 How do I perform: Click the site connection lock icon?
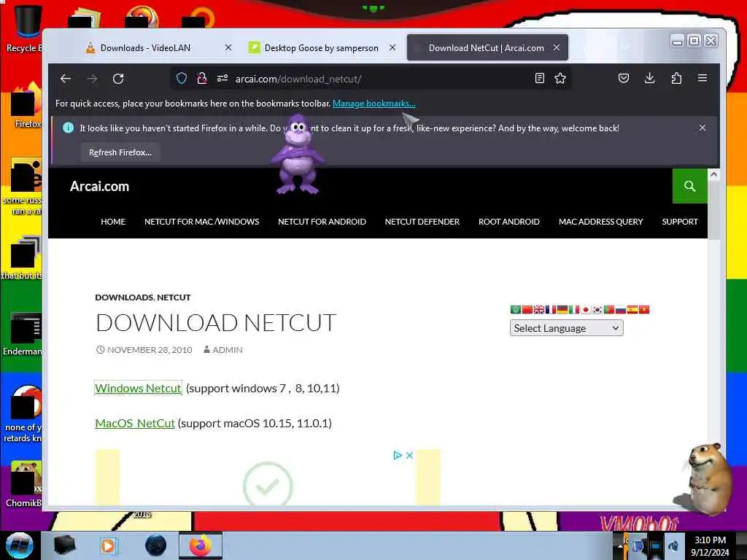coord(202,79)
